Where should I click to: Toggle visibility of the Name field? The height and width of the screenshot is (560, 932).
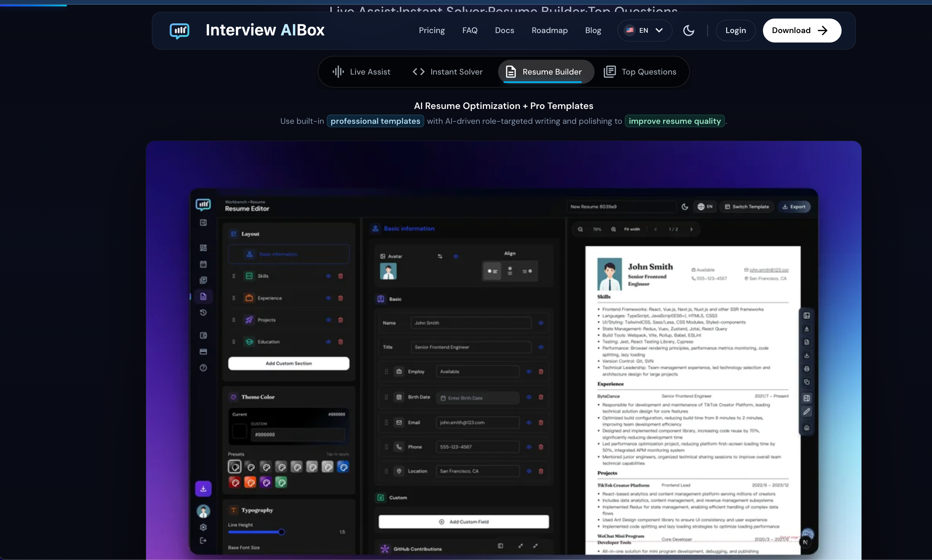[541, 323]
